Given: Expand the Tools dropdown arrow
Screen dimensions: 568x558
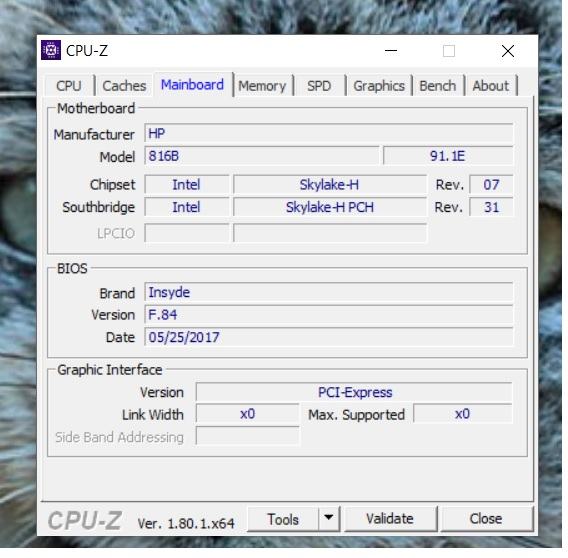Looking at the screenshot, I should click(x=329, y=519).
